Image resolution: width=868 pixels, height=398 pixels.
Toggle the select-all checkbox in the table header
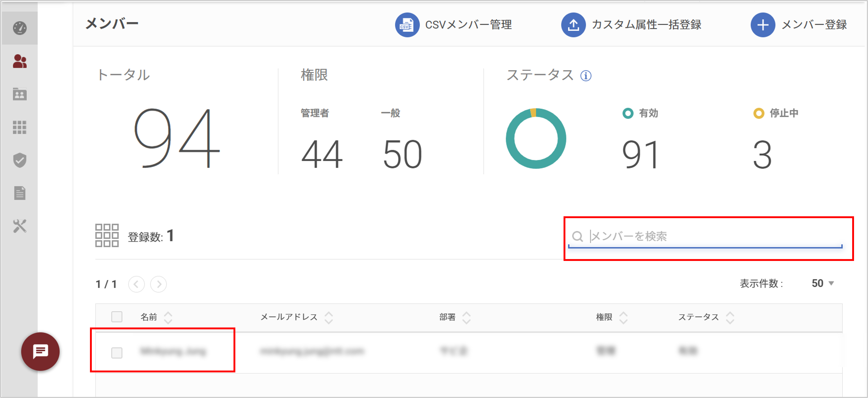tap(117, 317)
